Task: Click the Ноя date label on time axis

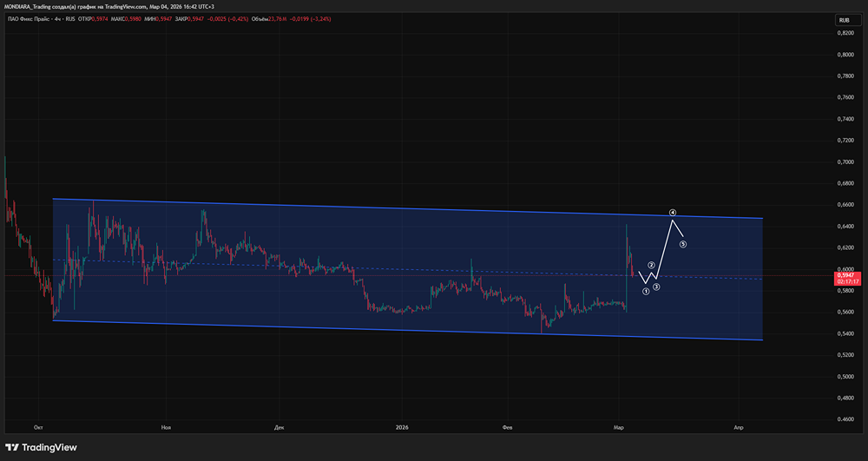Action: pyautogui.click(x=166, y=427)
